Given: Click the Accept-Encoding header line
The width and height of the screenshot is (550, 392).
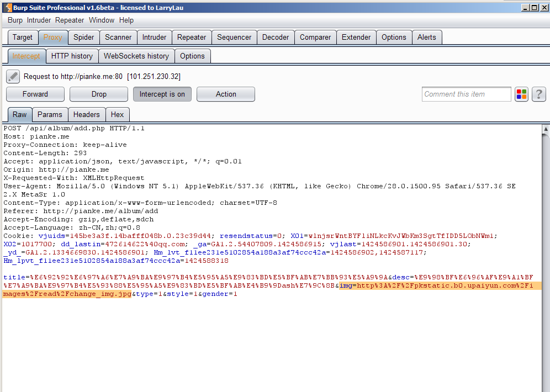Looking at the screenshot, I should coord(78,220).
